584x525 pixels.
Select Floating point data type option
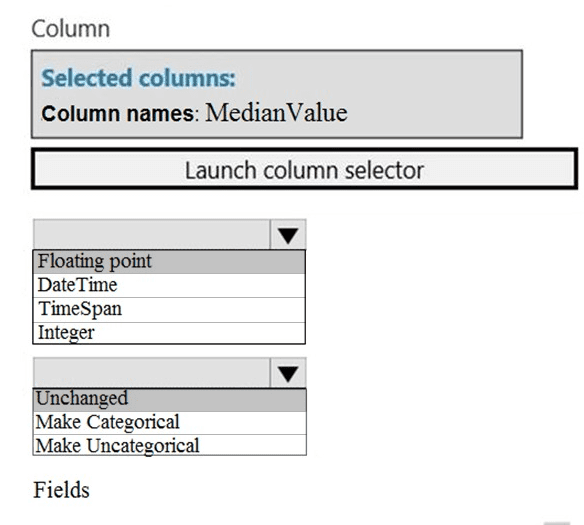point(169,261)
